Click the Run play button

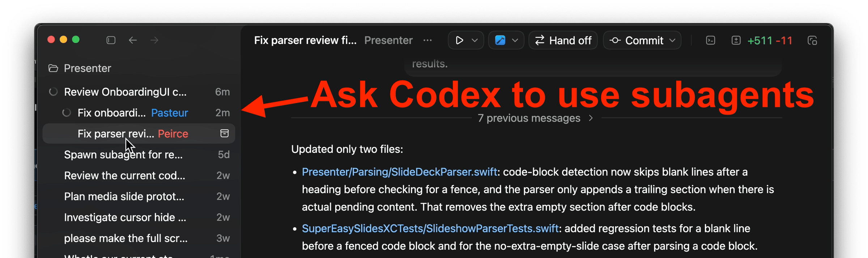459,40
